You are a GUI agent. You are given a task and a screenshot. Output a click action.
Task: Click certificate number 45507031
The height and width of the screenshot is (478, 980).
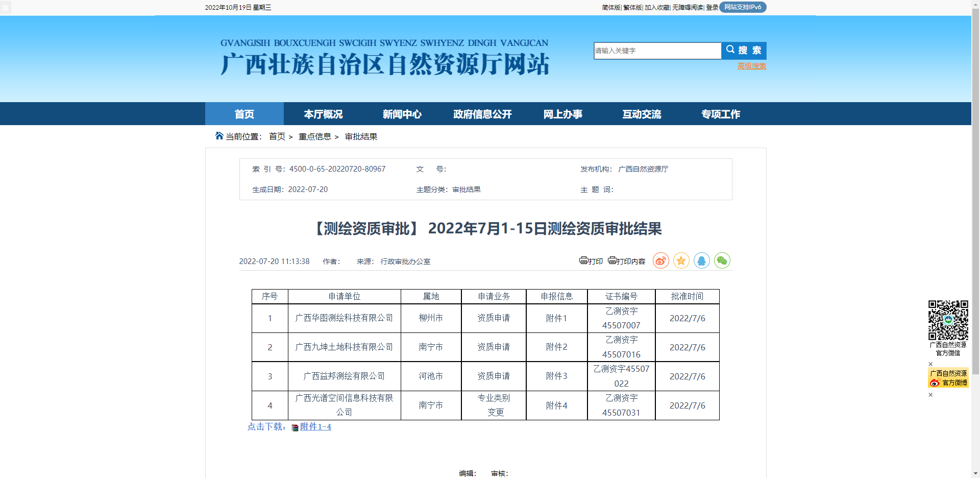[621, 413]
